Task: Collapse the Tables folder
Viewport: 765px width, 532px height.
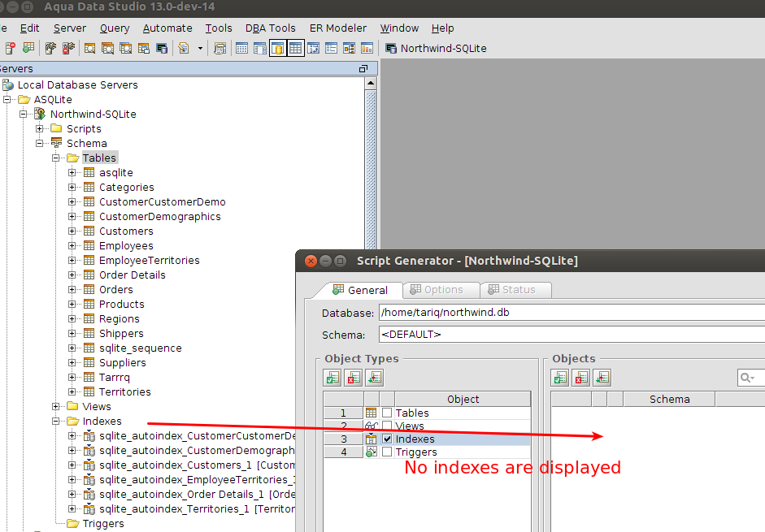Action: click(55, 158)
